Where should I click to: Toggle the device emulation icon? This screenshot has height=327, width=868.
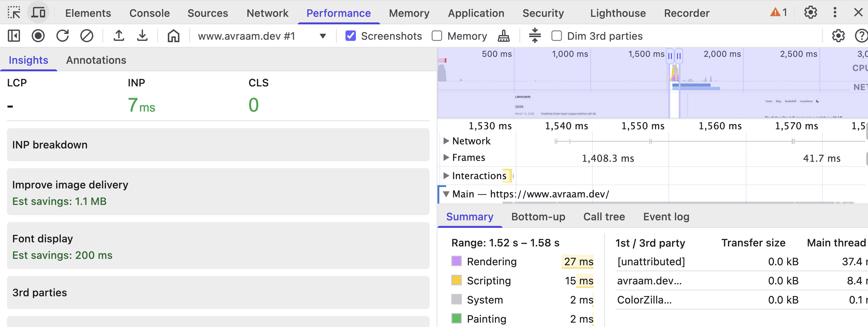(x=38, y=12)
